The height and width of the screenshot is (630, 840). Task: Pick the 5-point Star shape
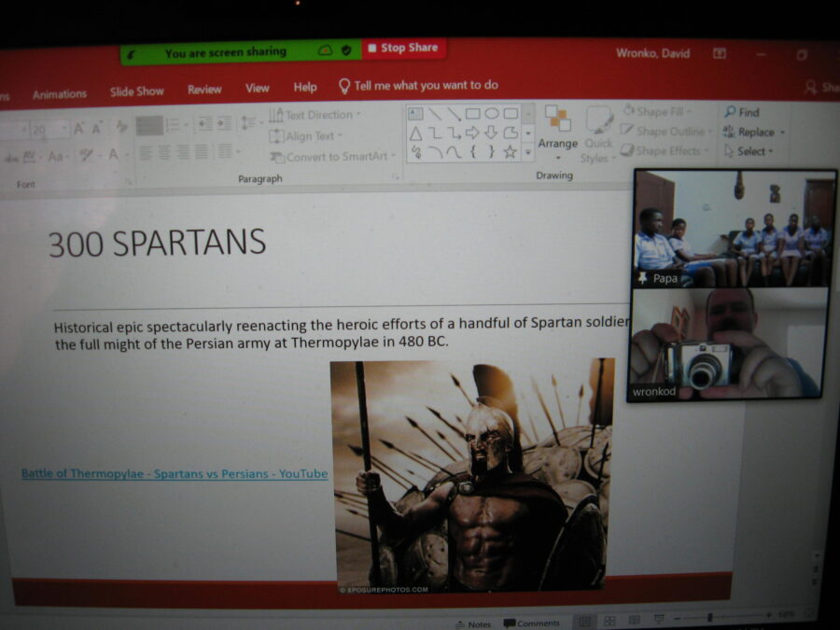coord(511,151)
